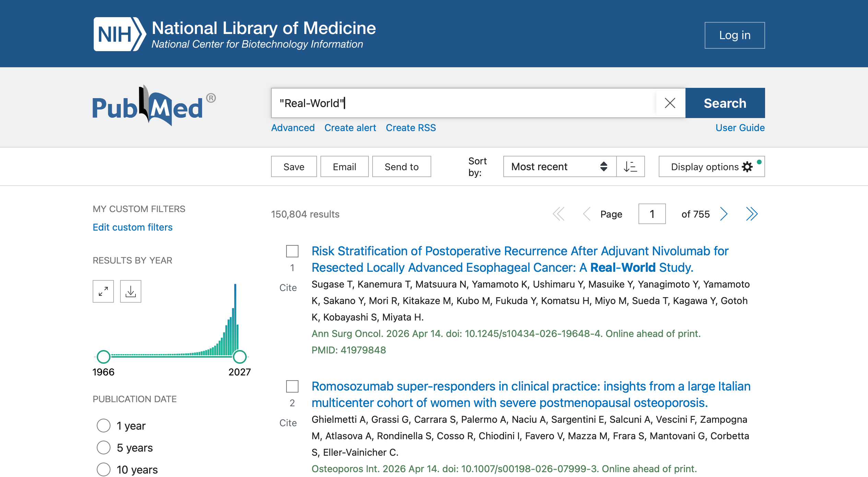
Task: Open Display options settings
Action: (711, 166)
